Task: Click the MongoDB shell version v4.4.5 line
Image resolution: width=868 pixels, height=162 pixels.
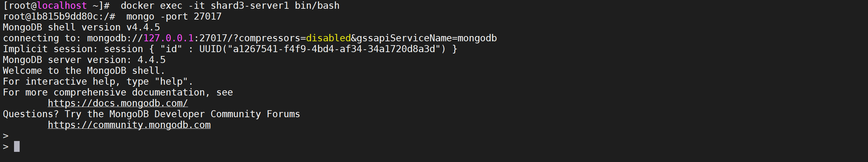Action: click(81, 27)
